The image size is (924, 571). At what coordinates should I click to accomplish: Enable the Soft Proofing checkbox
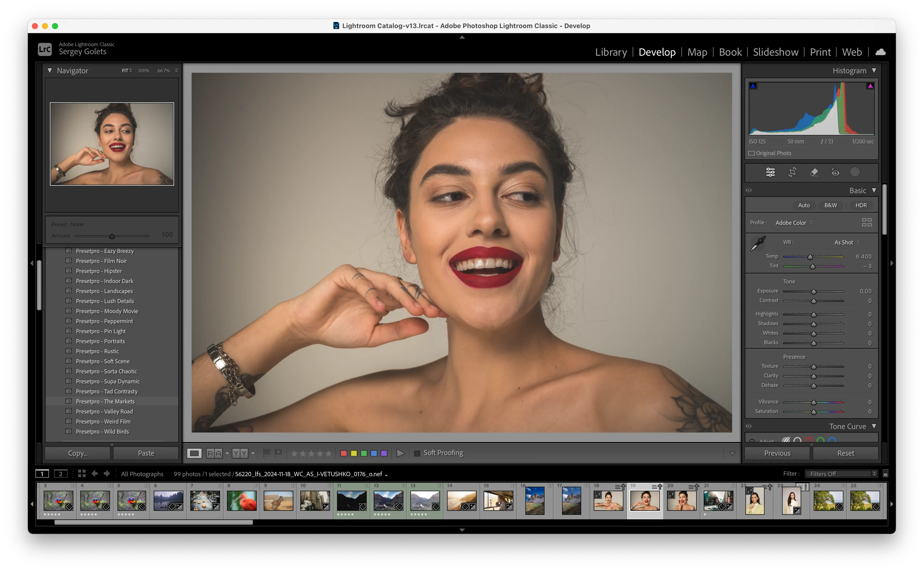pos(417,453)
